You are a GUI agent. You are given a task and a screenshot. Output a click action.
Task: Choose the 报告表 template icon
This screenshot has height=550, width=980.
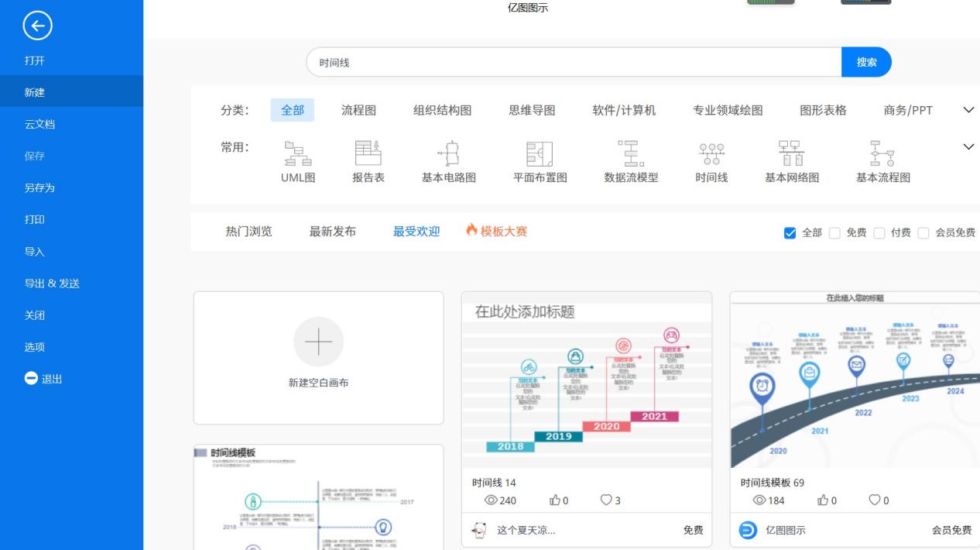[x=368, y=154]
